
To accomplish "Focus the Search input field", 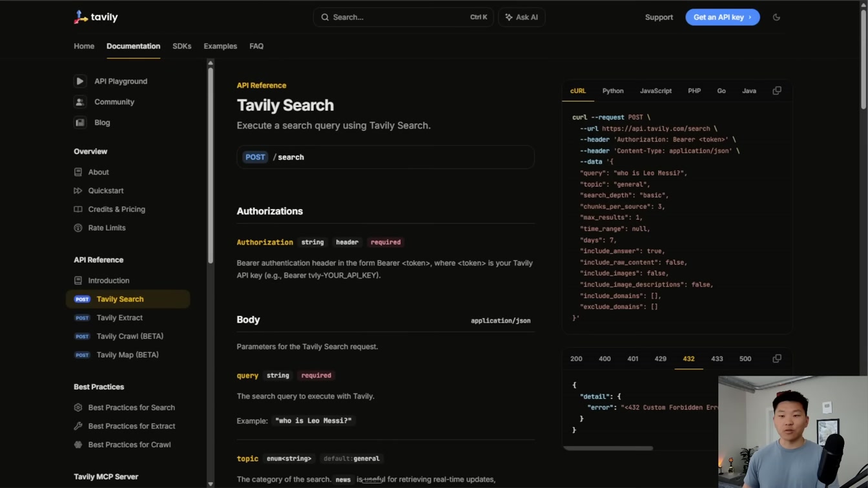I will [403, 17].
